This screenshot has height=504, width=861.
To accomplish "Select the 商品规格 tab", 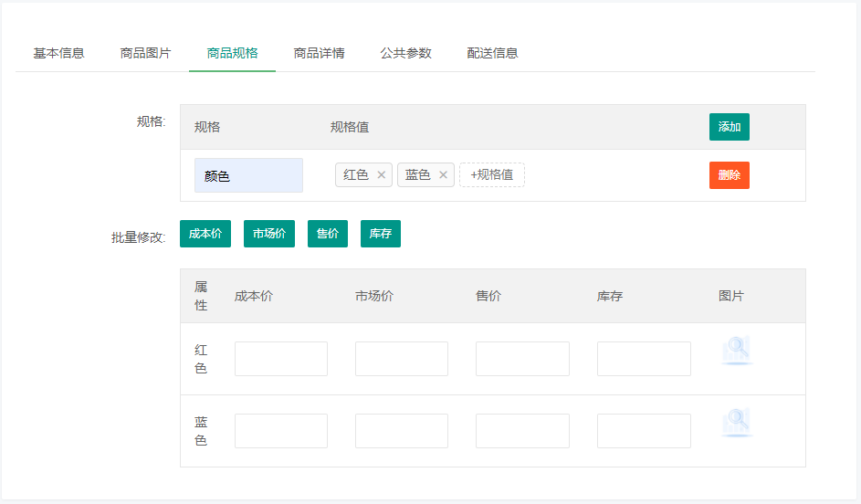I will tap(232, 53).
